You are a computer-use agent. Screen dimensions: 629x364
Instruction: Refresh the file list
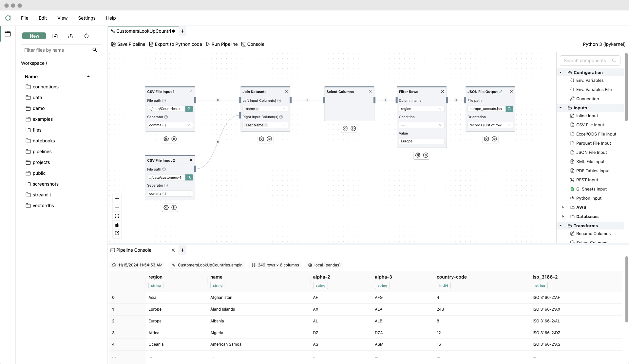coord(86,36)
